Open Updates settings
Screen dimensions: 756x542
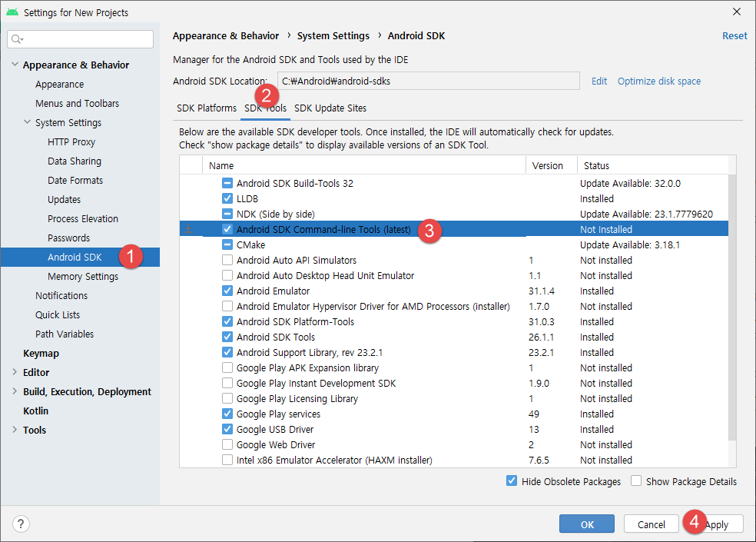[64, 199]
